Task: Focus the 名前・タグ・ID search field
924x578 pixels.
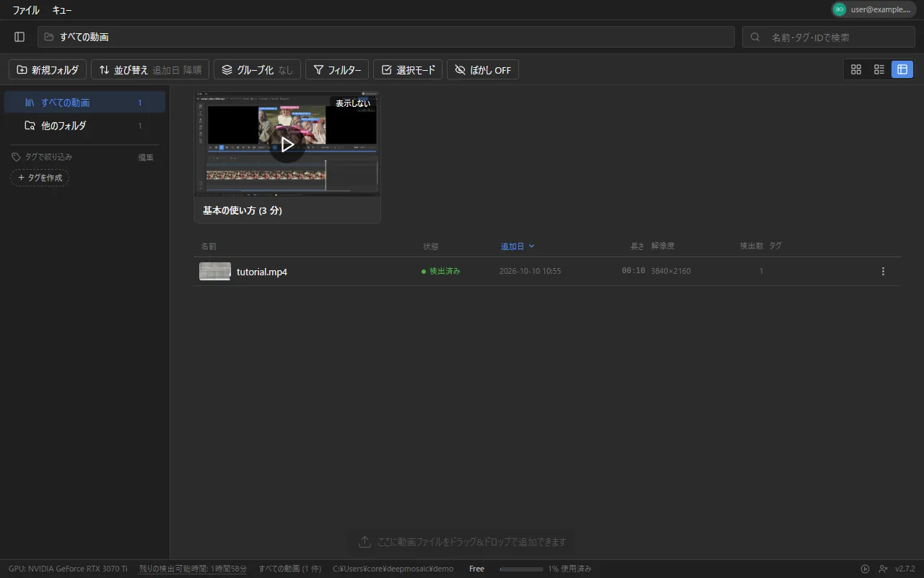Action: pos(829,37)
